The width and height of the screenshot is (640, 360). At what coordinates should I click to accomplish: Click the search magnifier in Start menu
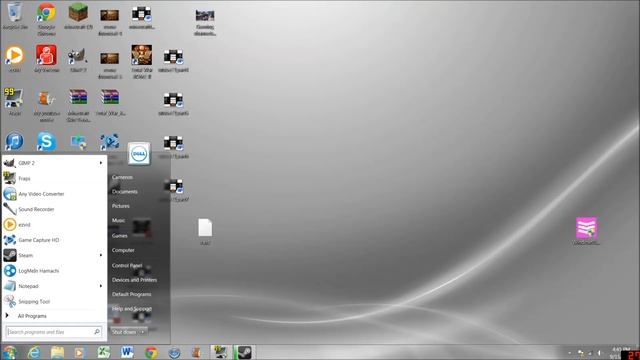click(97, 332)
